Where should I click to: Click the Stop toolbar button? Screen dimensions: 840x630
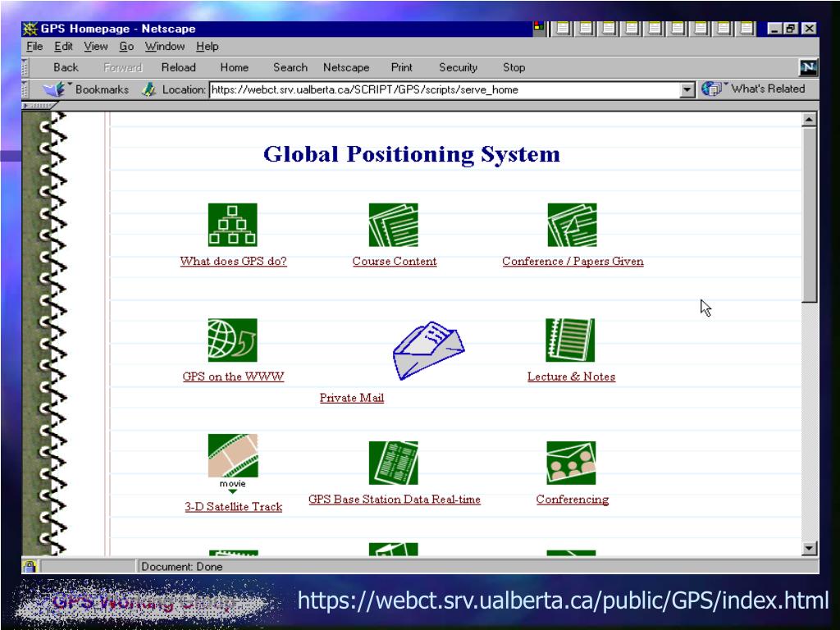(514, 67)
